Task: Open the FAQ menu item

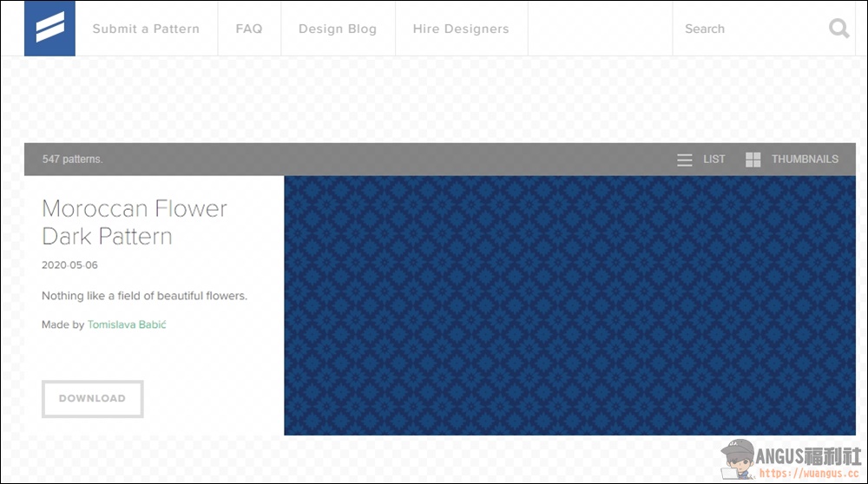Action: click(249, 29)
